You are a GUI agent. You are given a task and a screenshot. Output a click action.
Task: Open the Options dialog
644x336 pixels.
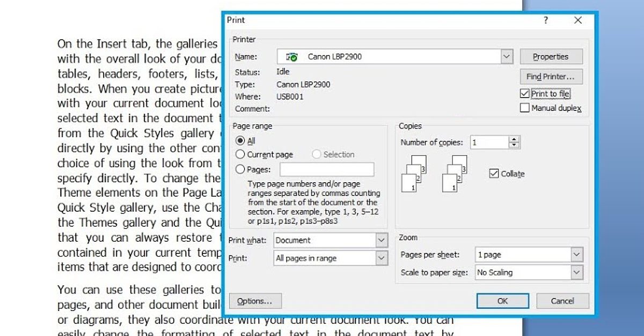pyautogui.click(x=255, y=301)
